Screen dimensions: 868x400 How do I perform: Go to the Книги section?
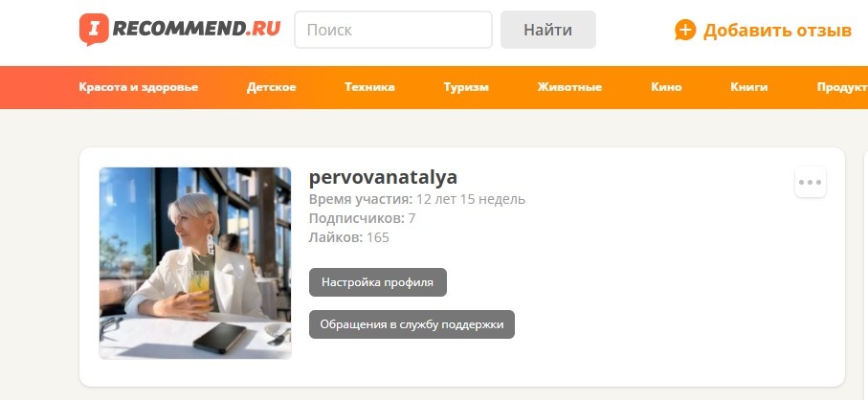(749, 87)
